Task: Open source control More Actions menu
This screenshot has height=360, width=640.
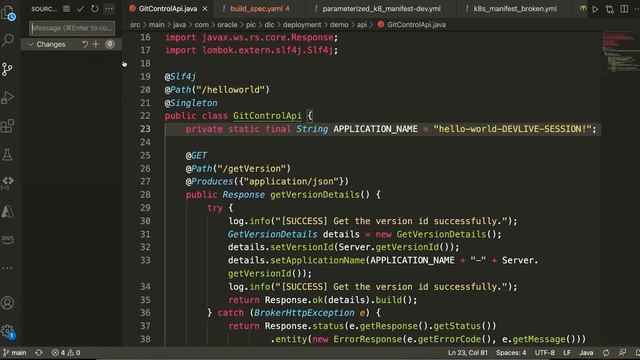Action: pyautogui.click(x=109, y=9)
